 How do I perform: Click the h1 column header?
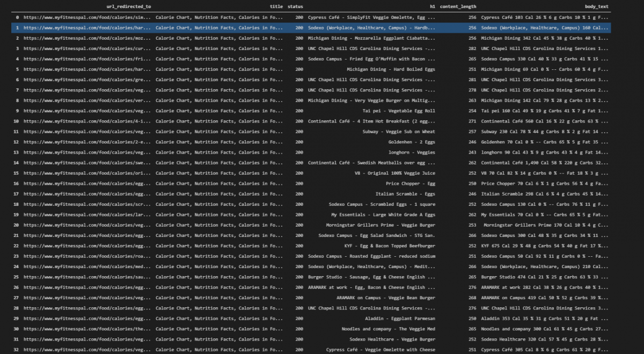pyautogui.click(x=433, y=6)
